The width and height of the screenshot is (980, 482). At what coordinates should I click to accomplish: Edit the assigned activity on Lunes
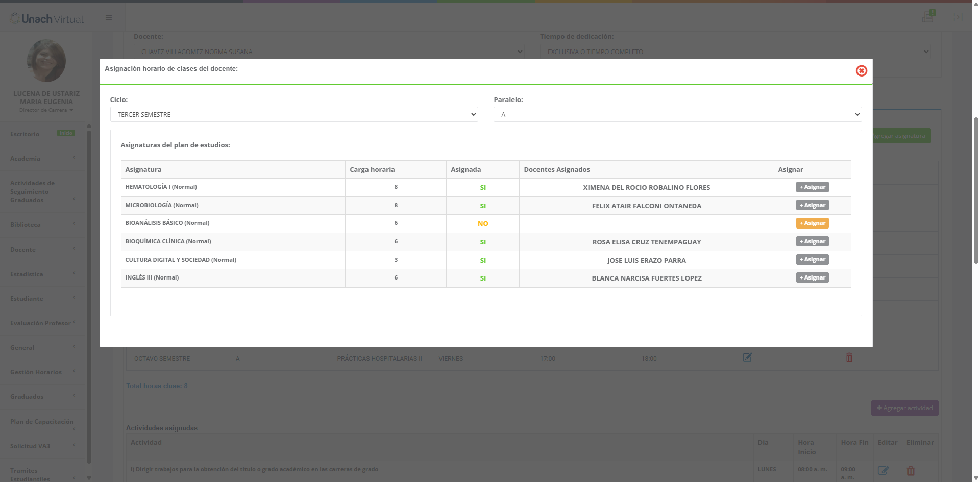click(x=883, y=470)
